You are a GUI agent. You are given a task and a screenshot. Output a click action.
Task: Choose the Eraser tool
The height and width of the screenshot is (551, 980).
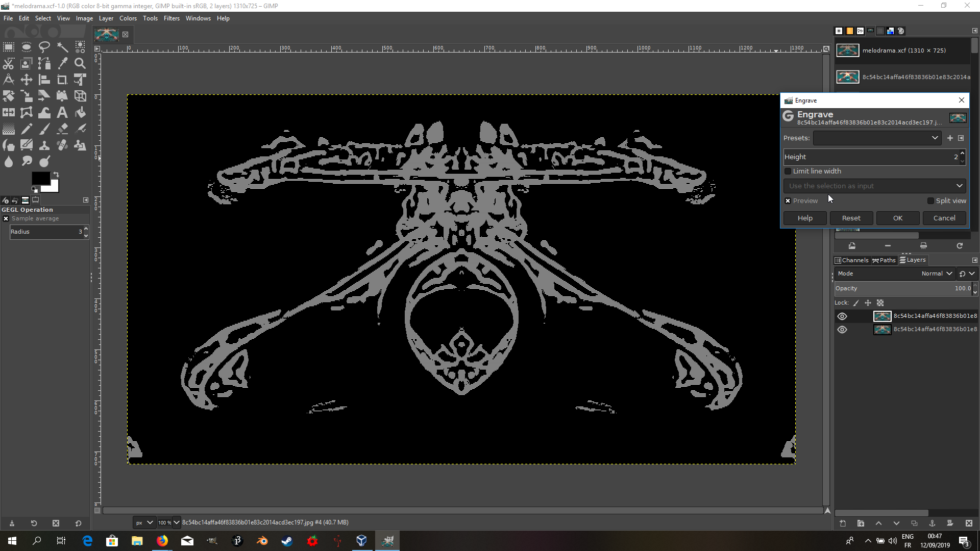pos(62,129)
